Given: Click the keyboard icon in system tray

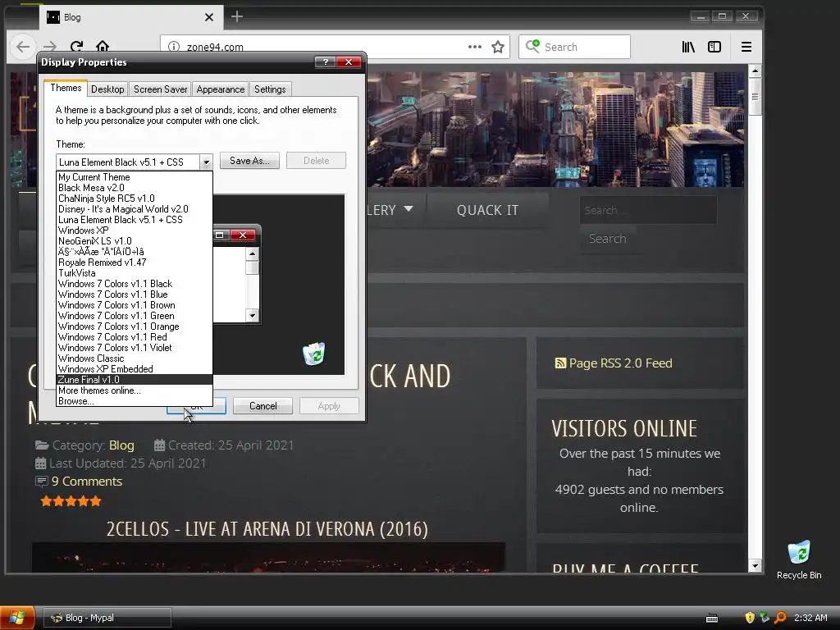Looking at the screenshot, I should [712, 619].
